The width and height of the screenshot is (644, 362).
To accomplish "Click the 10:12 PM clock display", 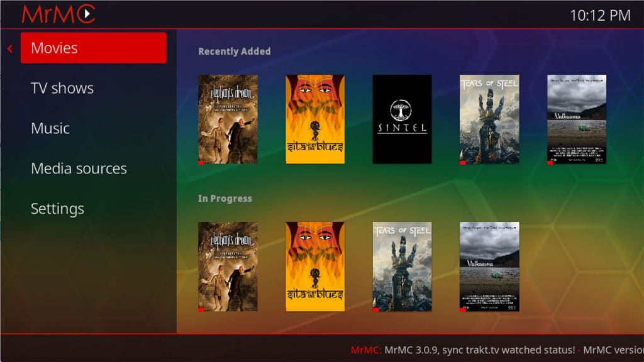I will 600,15.
